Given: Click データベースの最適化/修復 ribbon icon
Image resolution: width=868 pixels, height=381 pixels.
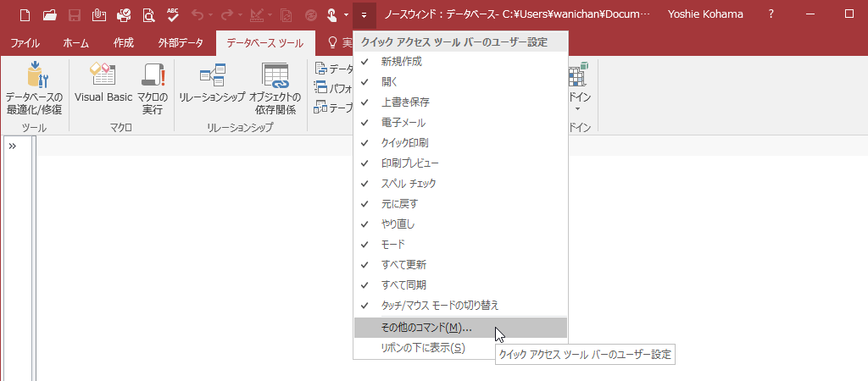Looking at the screenshot, I should coord(34,89).
